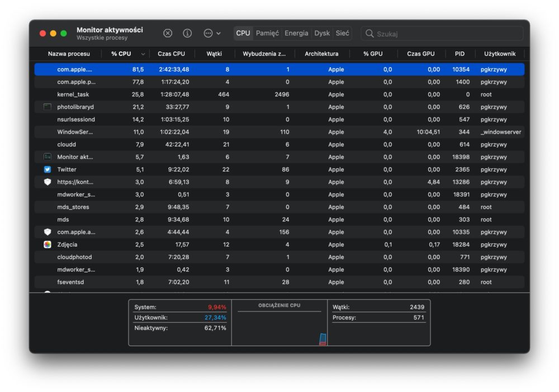559x392 pixels.
Task: Click the Zdjęcia Photos app icon
Action: point(48,244)
